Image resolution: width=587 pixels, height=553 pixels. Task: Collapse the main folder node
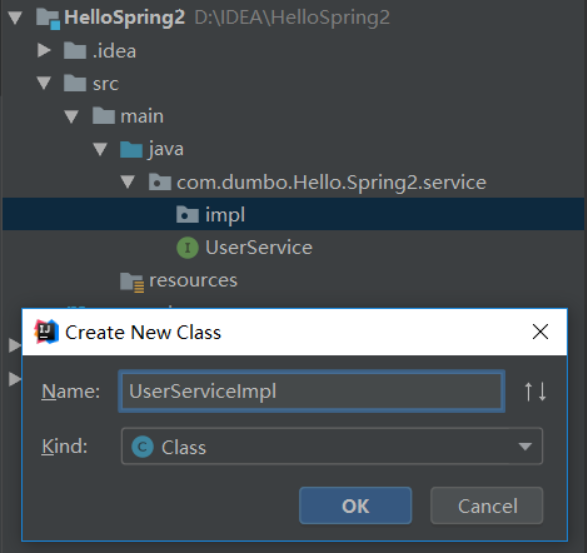pos(71,116)
